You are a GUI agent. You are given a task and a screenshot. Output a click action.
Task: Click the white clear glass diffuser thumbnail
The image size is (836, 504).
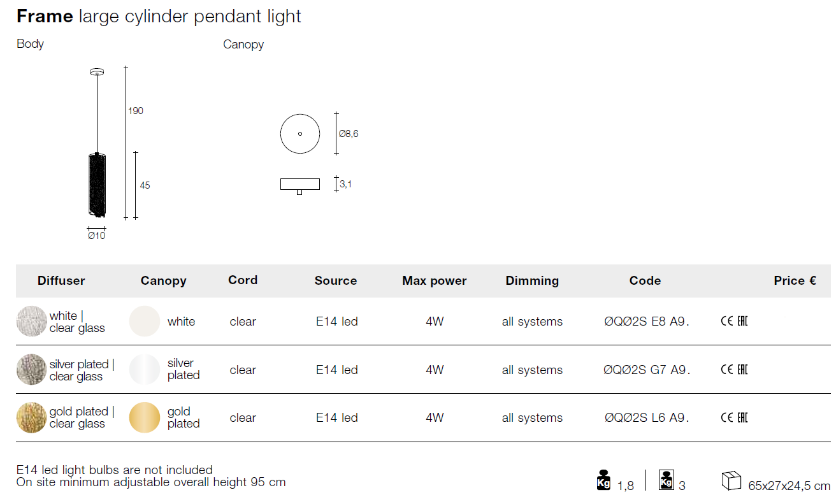tap(31, 321)
